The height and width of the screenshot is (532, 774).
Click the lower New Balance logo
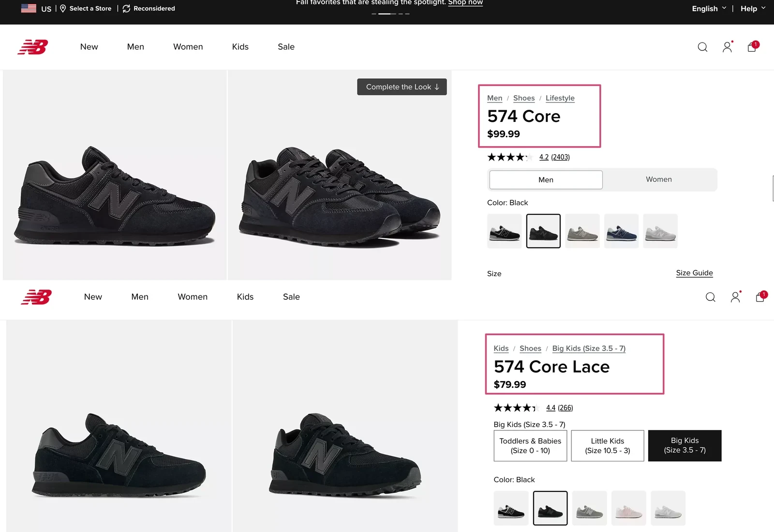(36, 297)
